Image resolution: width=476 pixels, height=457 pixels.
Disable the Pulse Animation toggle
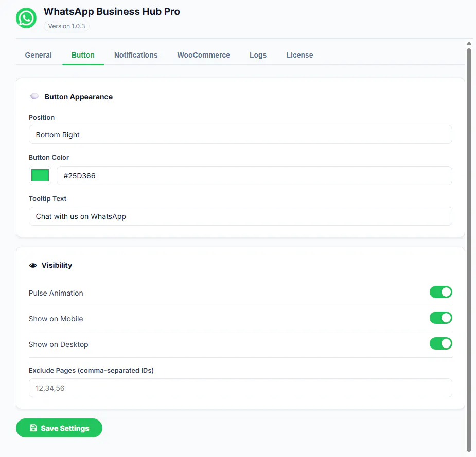(x=441, y=293)
